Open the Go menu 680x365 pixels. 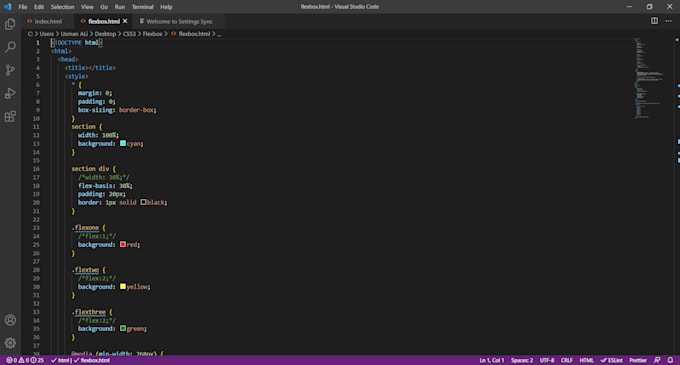(104, 7)
